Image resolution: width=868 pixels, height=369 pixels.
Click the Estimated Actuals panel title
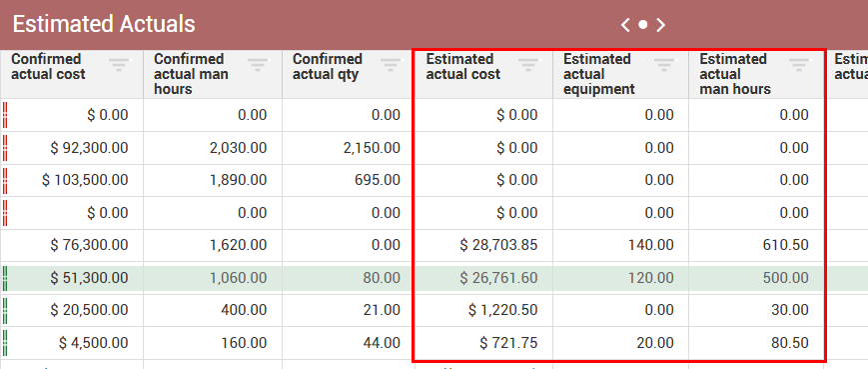104,24
